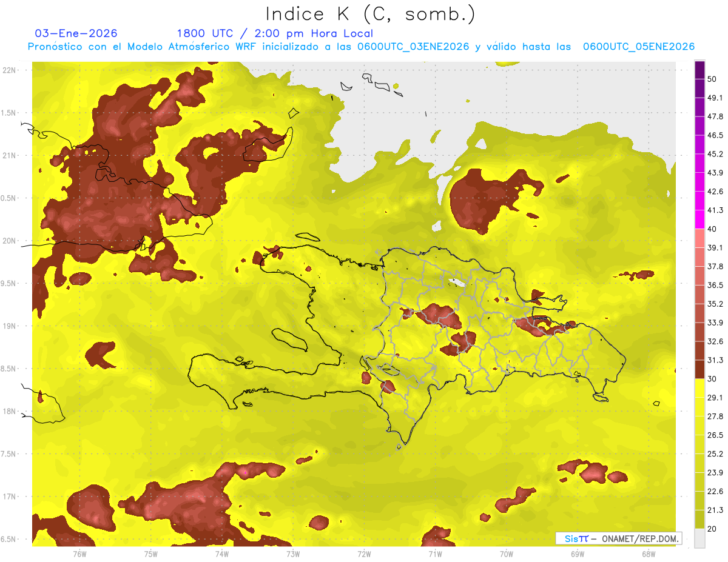Image resolution: width=728 pixels, height=562 pixels.
Task: Click the '0.5N' latitude label
Action: (x=8, y=198)
